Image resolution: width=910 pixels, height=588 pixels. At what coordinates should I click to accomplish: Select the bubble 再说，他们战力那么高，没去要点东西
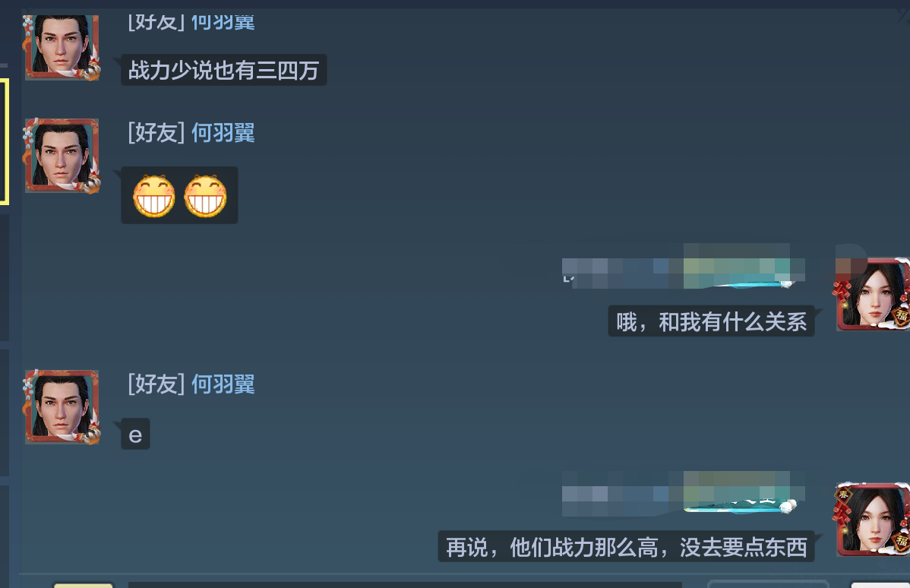coord(626,546)
